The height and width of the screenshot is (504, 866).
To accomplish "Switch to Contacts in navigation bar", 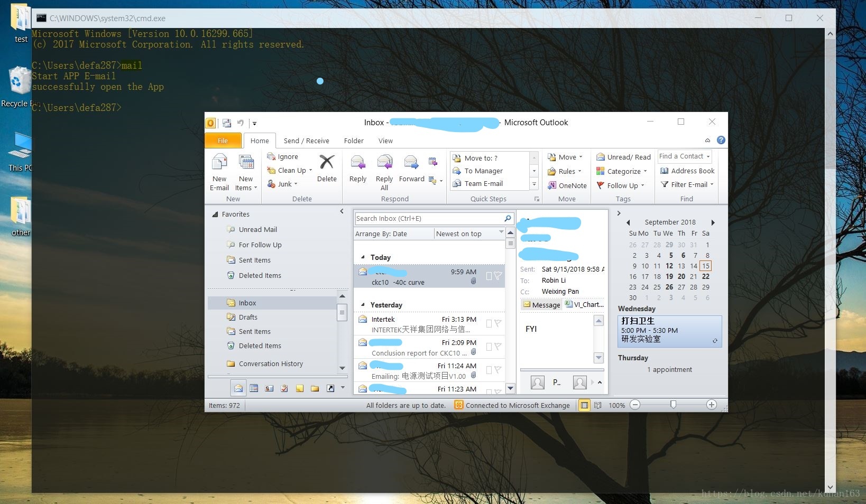I will [269, 388].
